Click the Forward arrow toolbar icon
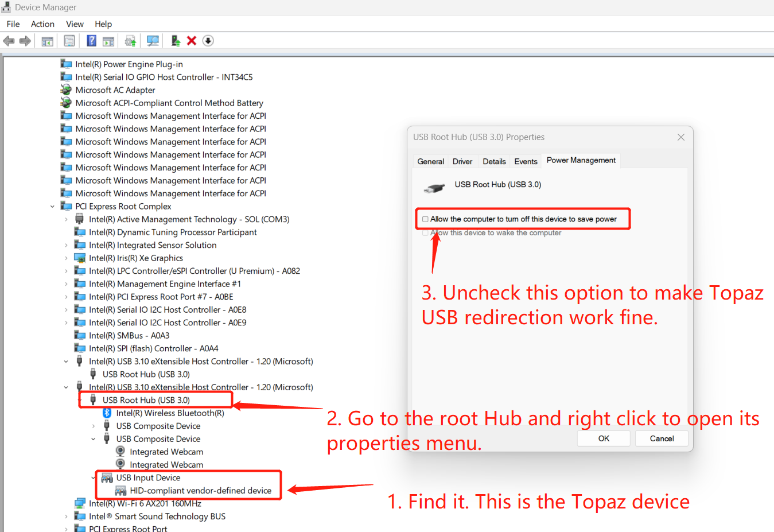Screen dimensions: 774x532 click(25, 41)
